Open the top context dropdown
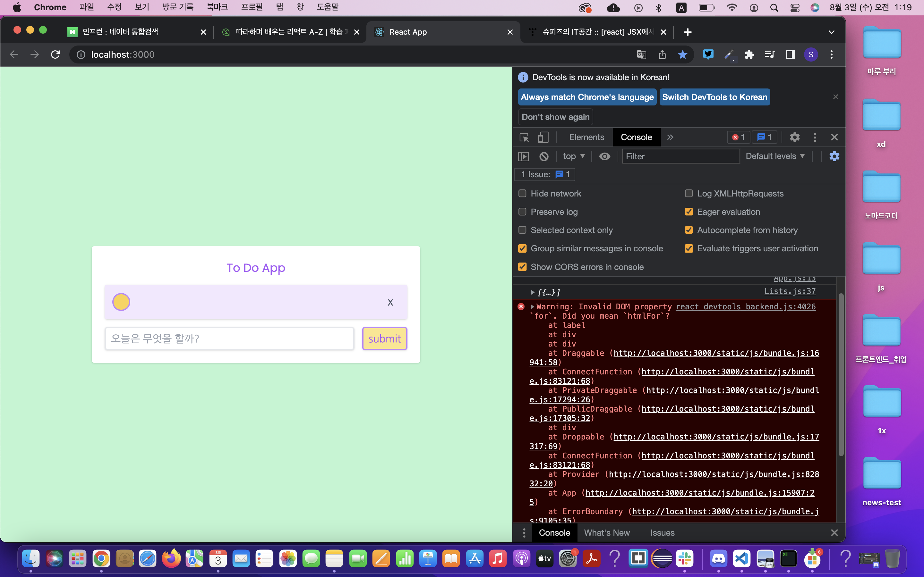Image resolution: width=924 pixels, height=577 pixels. (x=574, y=156)
